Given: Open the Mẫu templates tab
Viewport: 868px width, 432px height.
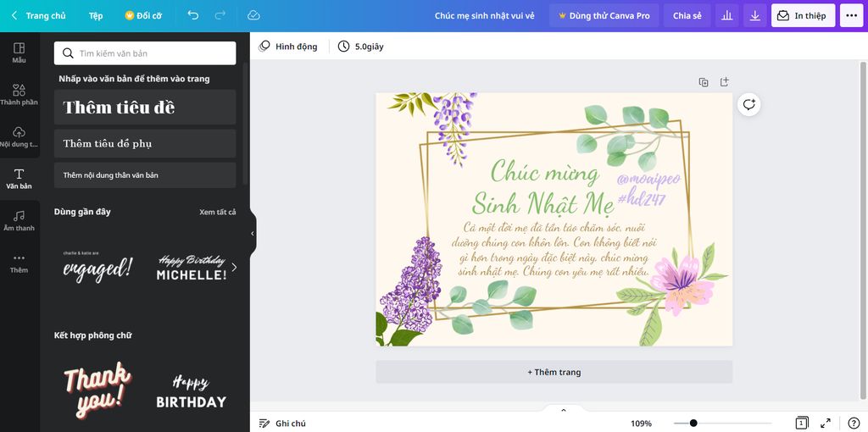Looking at the screenshot, I should click(x=19, y=53).
